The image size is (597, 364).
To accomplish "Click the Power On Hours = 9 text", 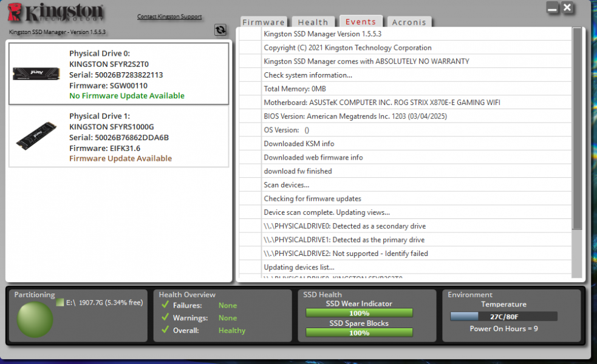I will 503,329.
